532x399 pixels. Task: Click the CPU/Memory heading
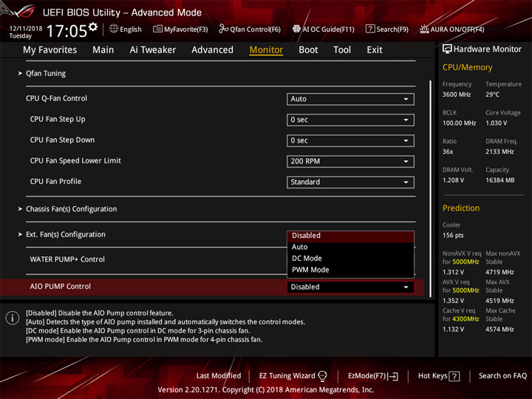[467, 67]
